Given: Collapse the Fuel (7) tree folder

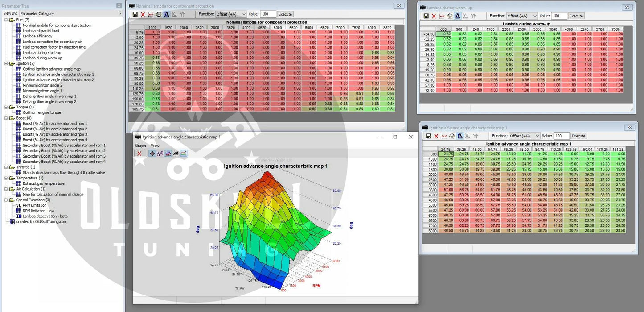Looking at the screenshot, I should [6, 20].
